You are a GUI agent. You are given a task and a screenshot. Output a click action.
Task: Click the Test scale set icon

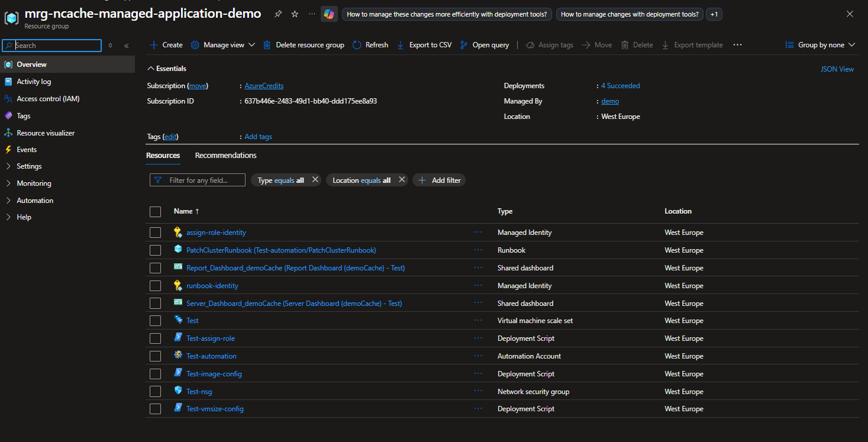[178, 320]
